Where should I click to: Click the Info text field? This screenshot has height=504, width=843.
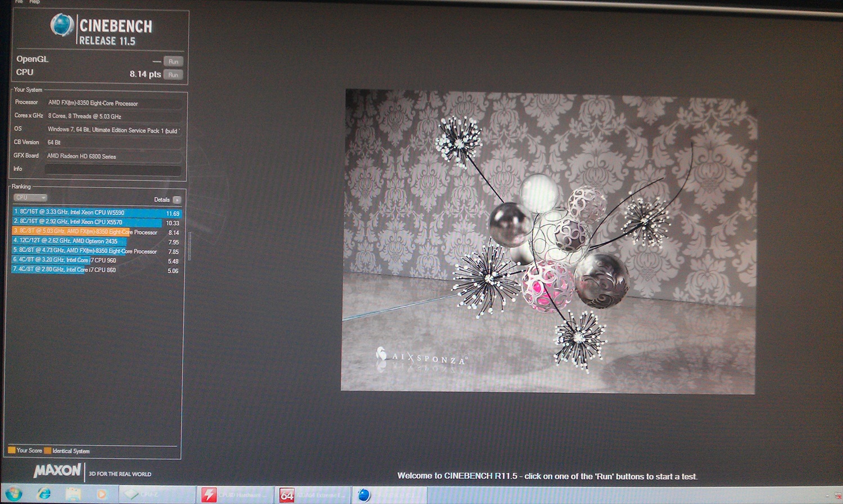(x=112, y=170)
